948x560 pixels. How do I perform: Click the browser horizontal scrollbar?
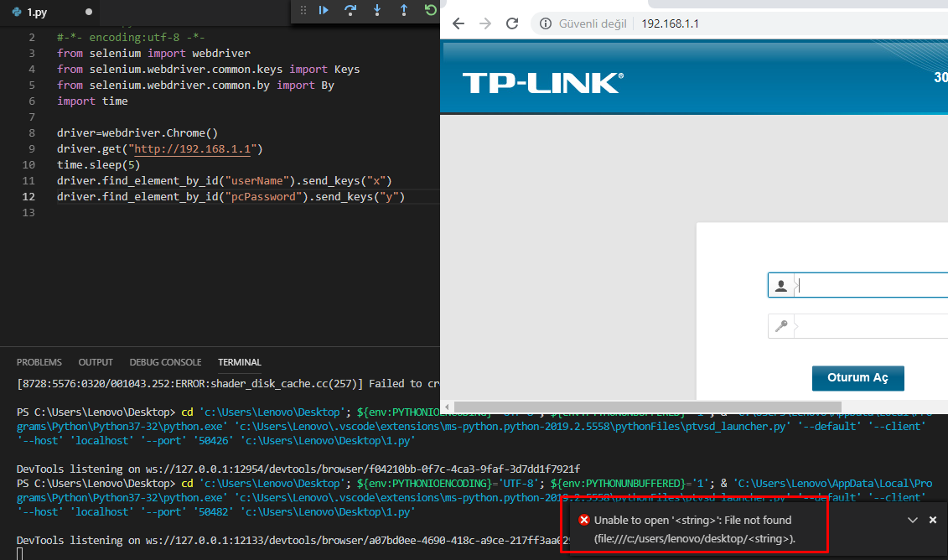648,407
